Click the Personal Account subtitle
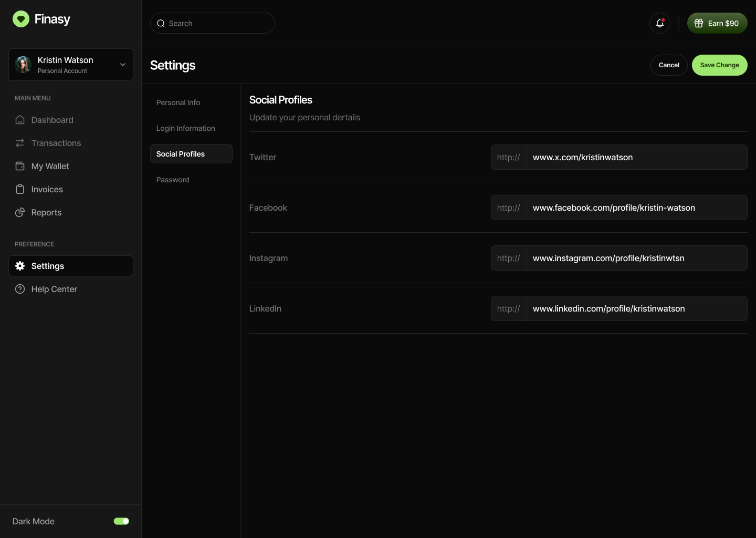 [62, 71]
